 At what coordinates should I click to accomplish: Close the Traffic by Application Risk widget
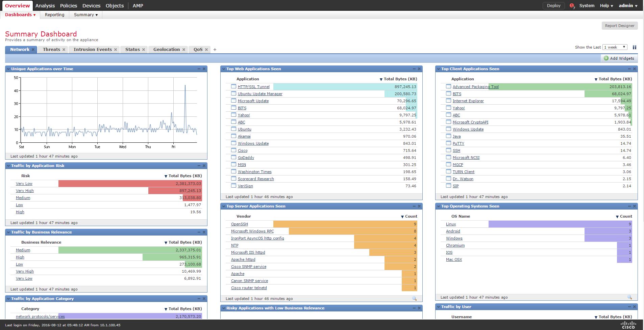click(x=204, y=166)
